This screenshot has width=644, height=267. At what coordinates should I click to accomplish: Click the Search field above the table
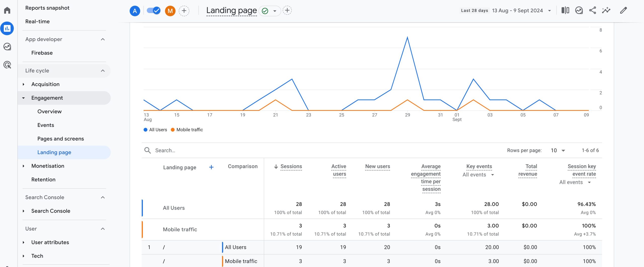click(x=201, y=150)
